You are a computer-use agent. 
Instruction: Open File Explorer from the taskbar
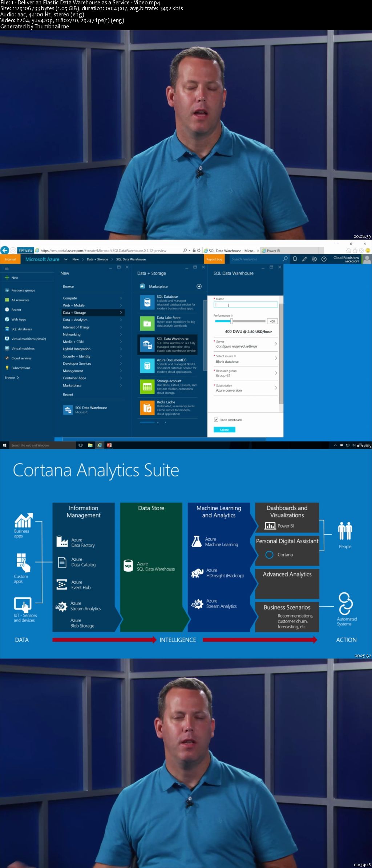click(x=90, y=445)
